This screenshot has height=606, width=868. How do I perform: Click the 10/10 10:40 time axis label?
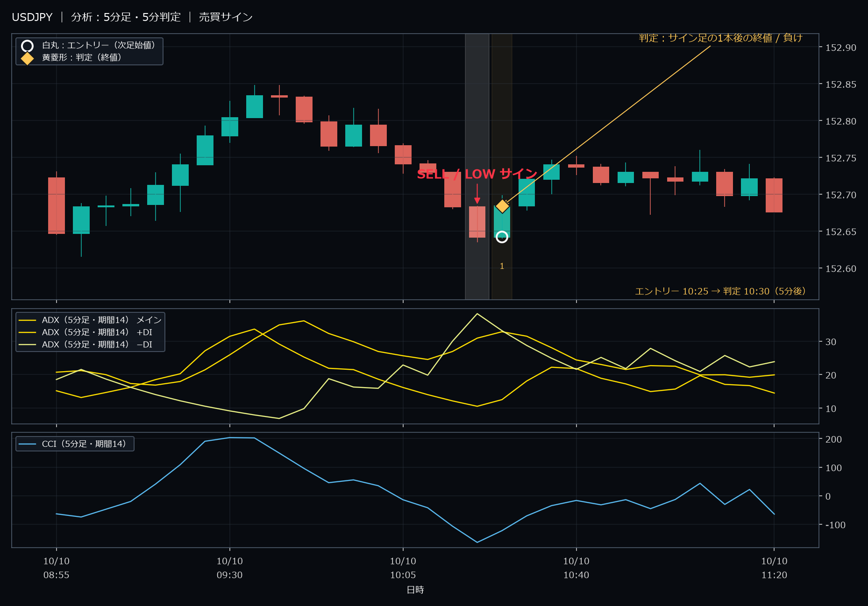click(576, 568)
